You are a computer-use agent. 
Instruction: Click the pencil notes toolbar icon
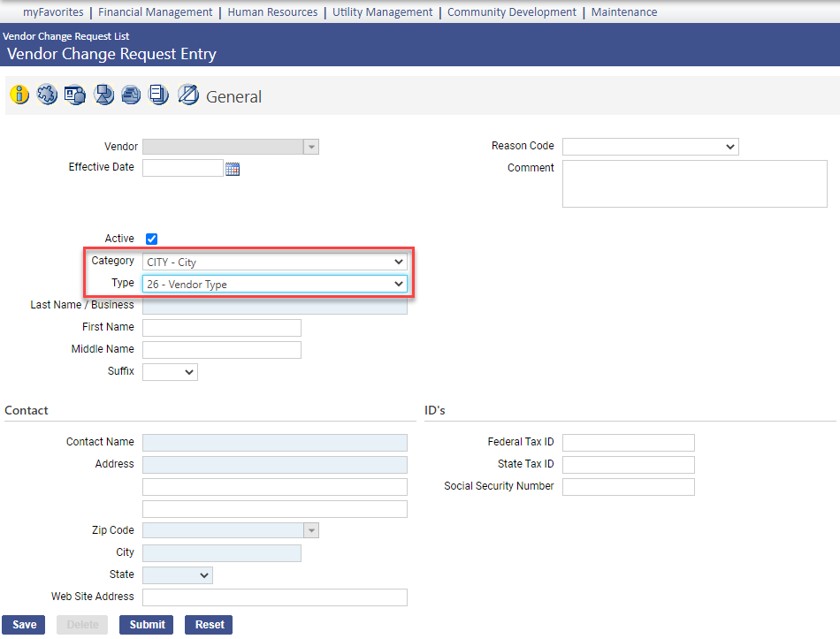click(187, 95)
